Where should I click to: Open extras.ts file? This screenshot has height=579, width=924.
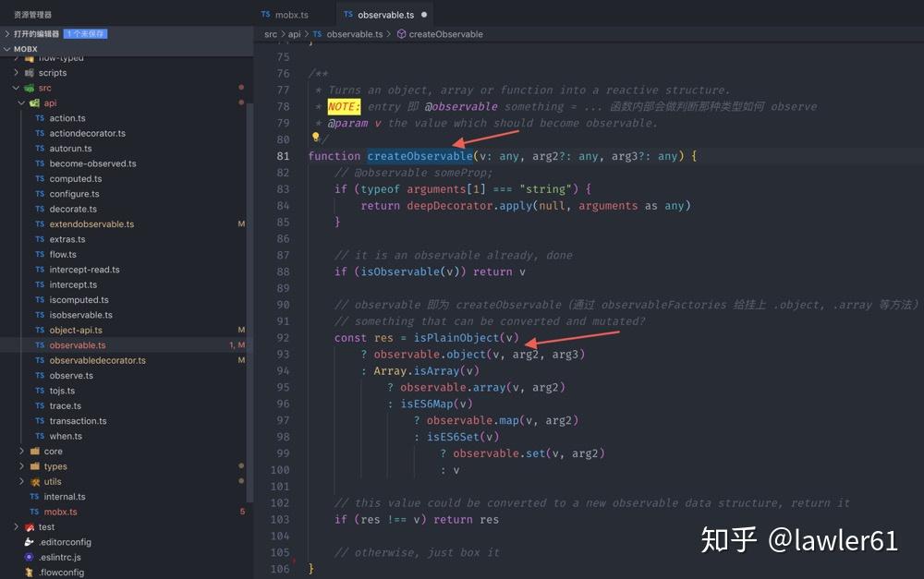point(67,239)
